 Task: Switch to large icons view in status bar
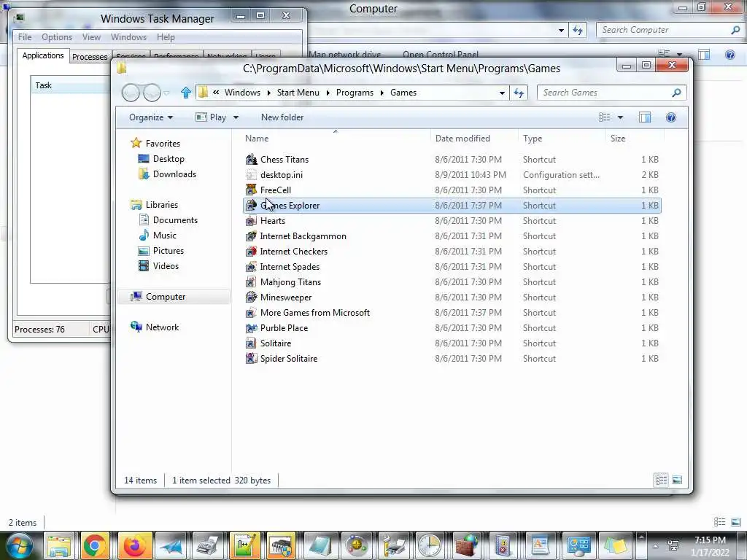677,480
